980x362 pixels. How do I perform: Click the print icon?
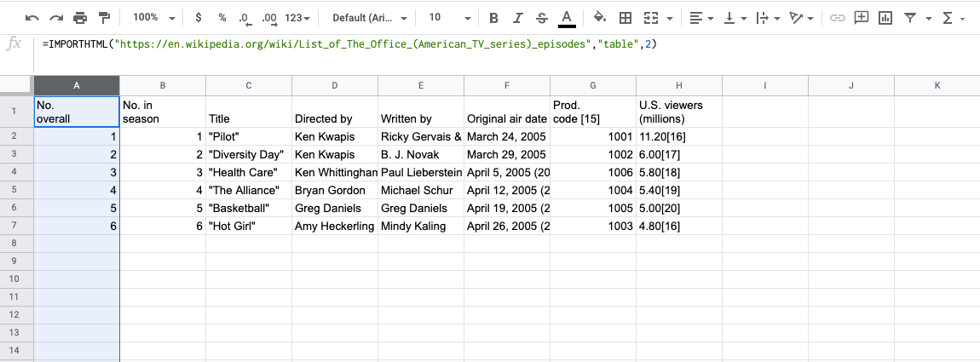pyautogui.click(x=80, y=17)
